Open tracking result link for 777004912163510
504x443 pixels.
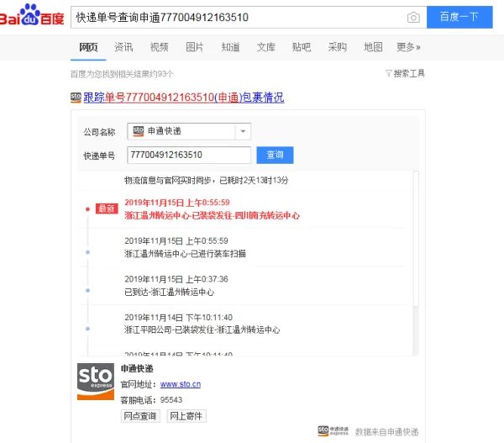[183, 98]
